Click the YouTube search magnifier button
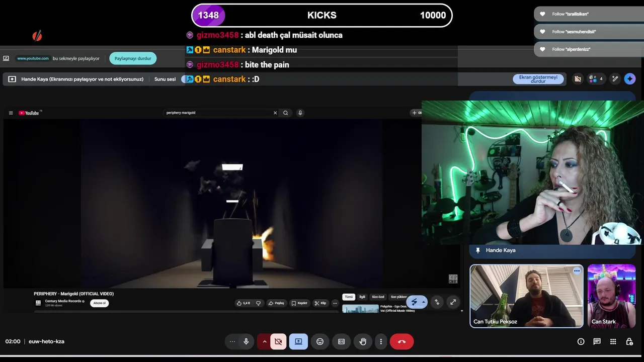 (x=285, y=113)
